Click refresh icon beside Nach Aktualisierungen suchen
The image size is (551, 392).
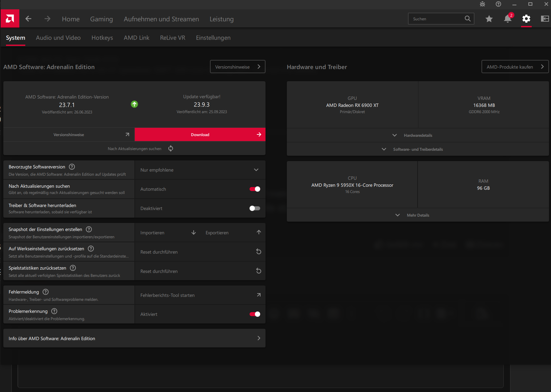(x=171, y=148)
